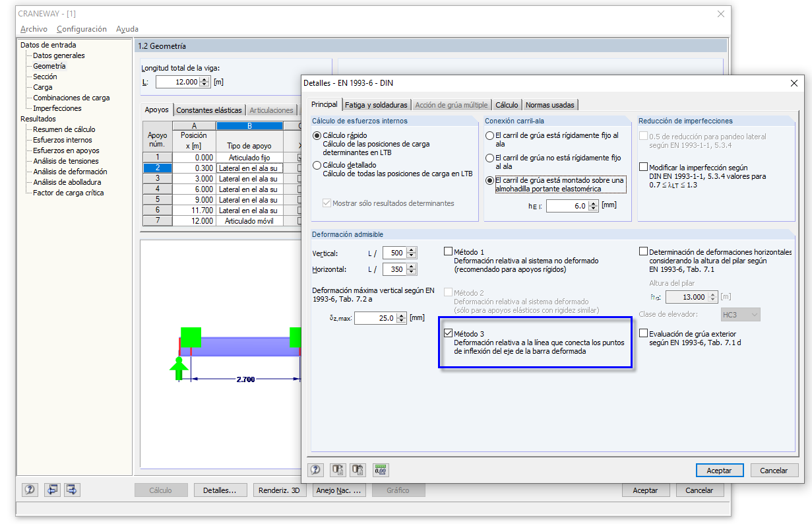The height and width of the screenshot is (524, 812).
Task: Open the Configuración menu
Action: pos(82,29)
